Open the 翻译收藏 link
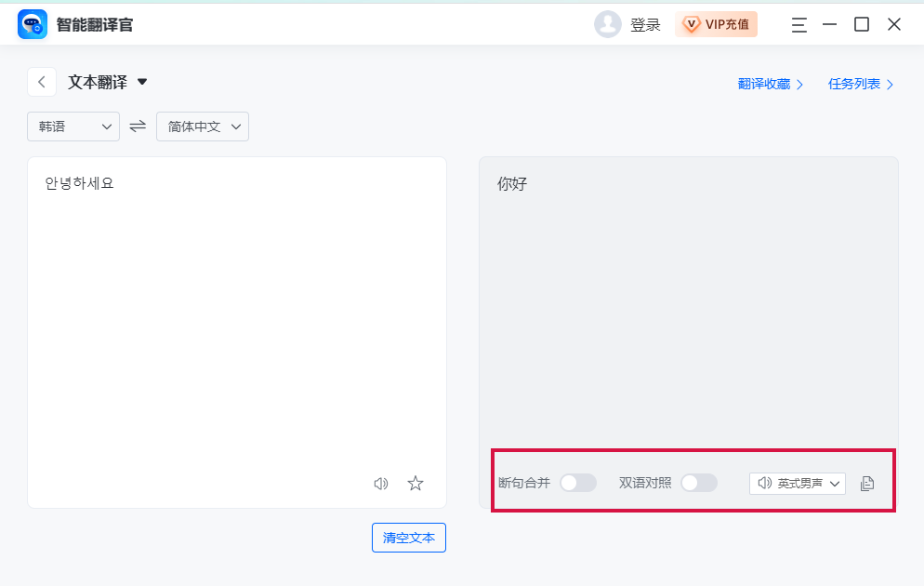The image size is (924, 586). [x=771, y=84]
